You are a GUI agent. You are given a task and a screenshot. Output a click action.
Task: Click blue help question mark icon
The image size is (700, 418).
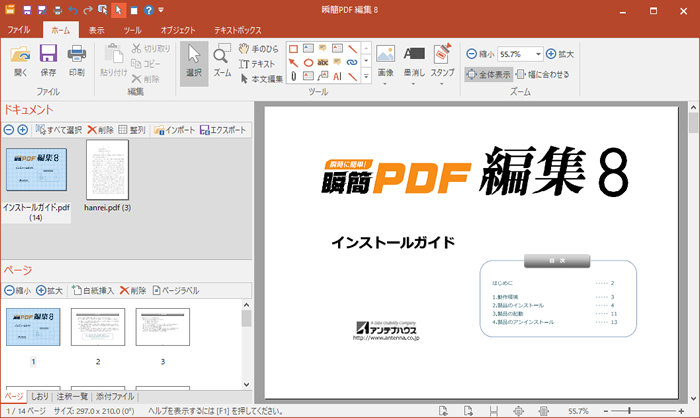point(149,10)
